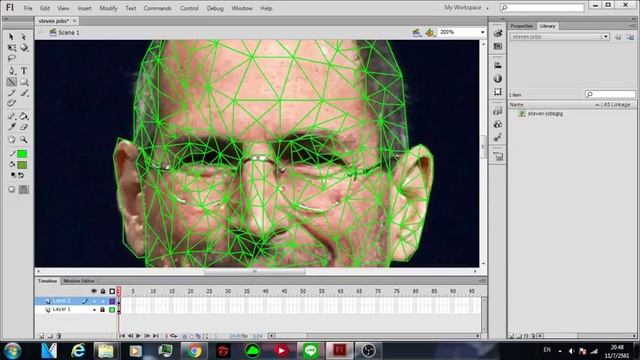Open the Commands menu
Image resolution: width=640 pixels, height=360 pixels.
[x=158, y=8]
